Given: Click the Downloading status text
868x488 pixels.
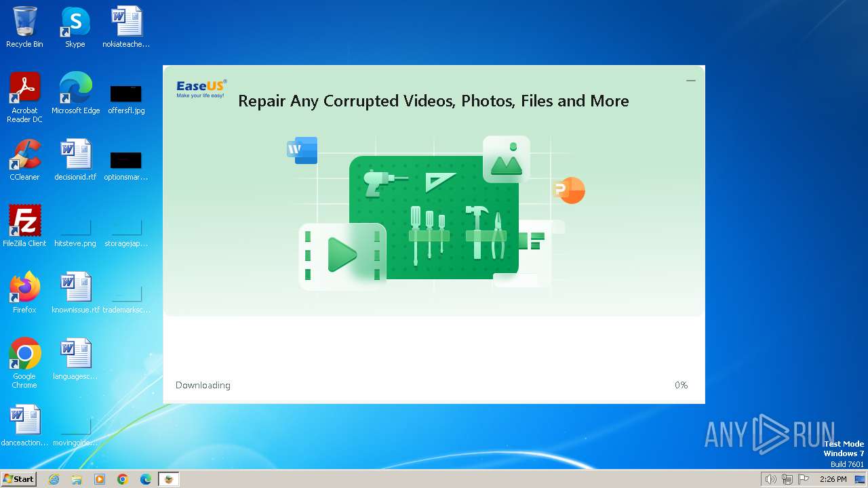Looking at the screenshot, I should point(203,385).
